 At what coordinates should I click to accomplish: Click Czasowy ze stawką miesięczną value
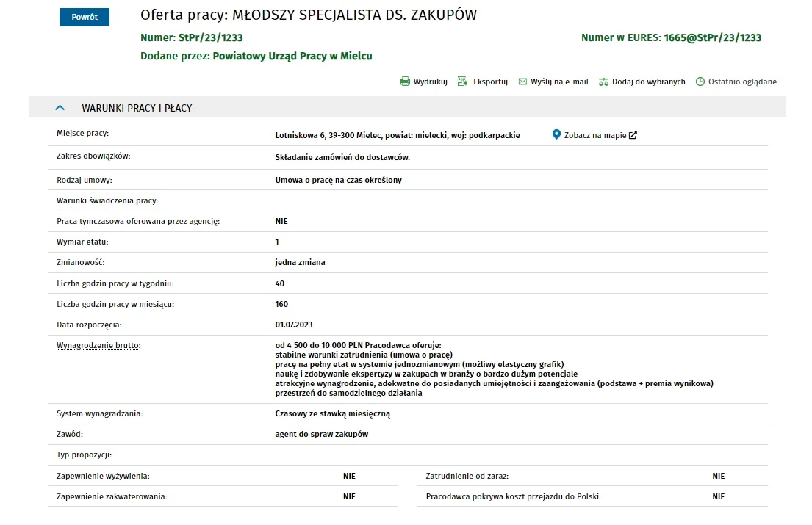pyautogui.click(x=332, y=414)
